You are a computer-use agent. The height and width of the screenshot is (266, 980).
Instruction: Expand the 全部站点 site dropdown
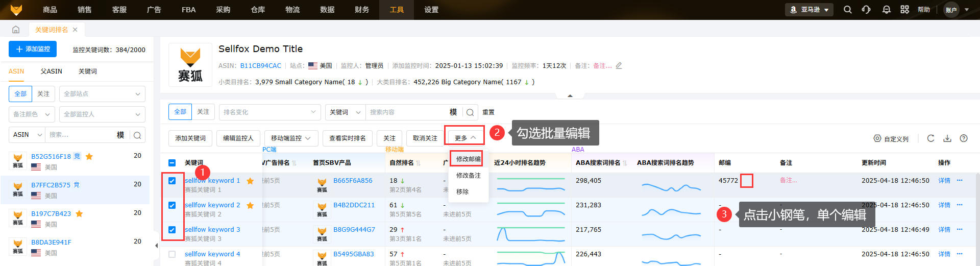(102, 94)
